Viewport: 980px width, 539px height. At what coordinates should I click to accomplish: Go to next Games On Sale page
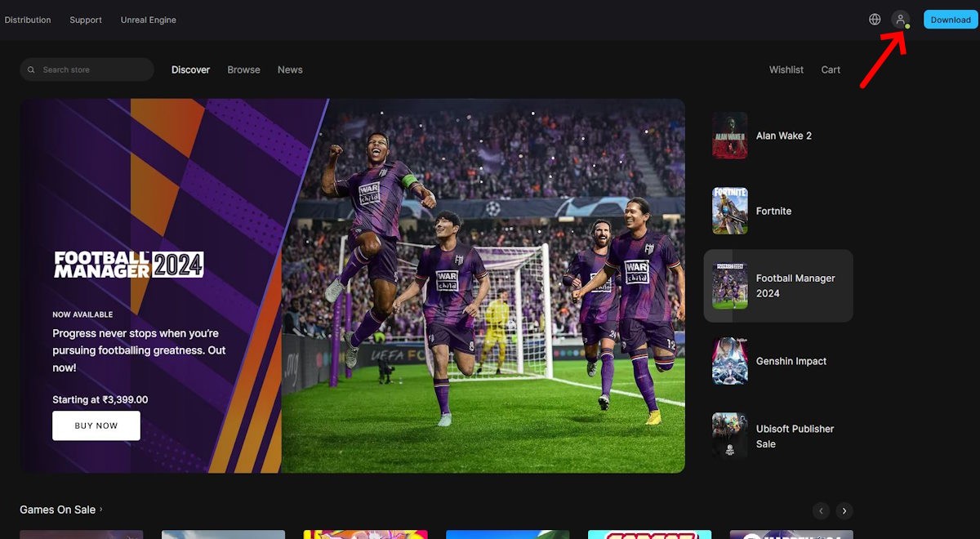click(844, 510)
